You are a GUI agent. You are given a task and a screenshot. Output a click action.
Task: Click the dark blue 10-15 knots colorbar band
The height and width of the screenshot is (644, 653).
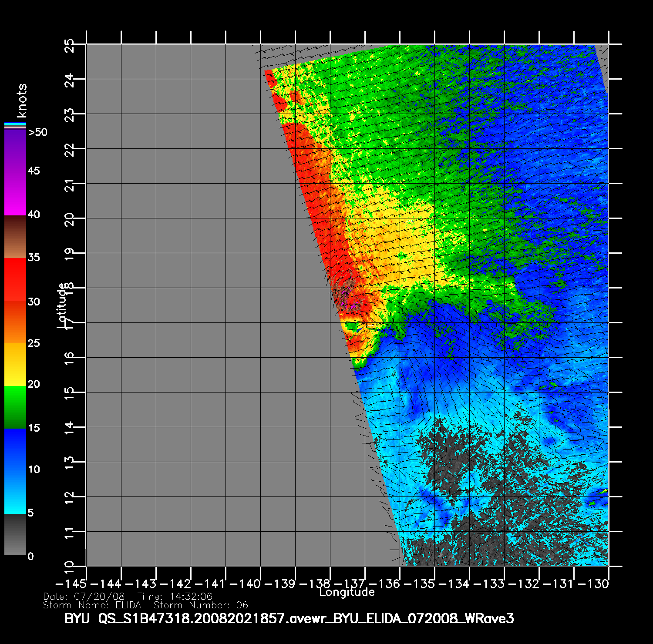[15, 449]
